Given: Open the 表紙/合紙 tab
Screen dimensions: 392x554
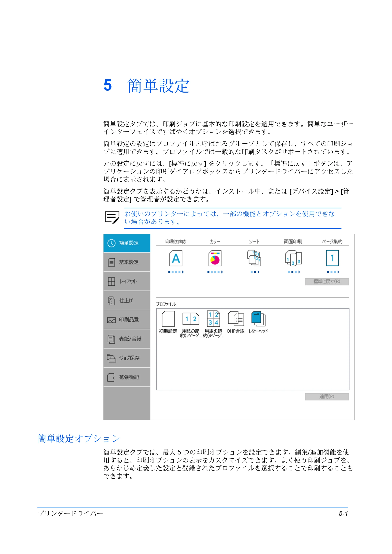Looking at the screenshot, I should pos(127,339).
